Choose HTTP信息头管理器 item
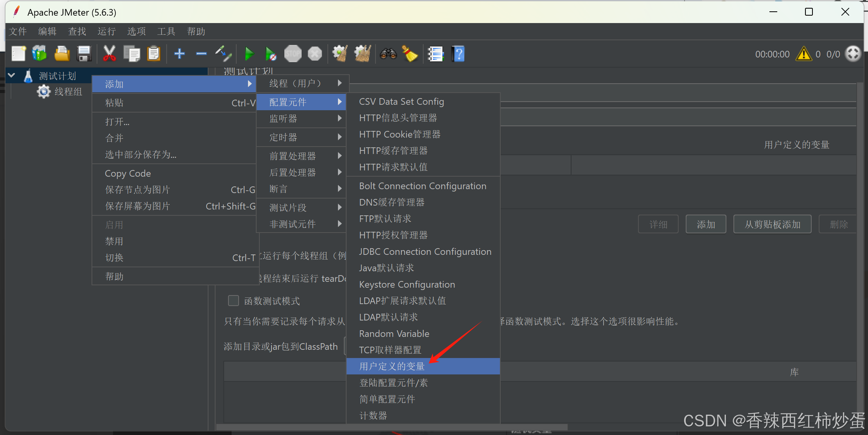868x435 pixels. click(423, 118)
